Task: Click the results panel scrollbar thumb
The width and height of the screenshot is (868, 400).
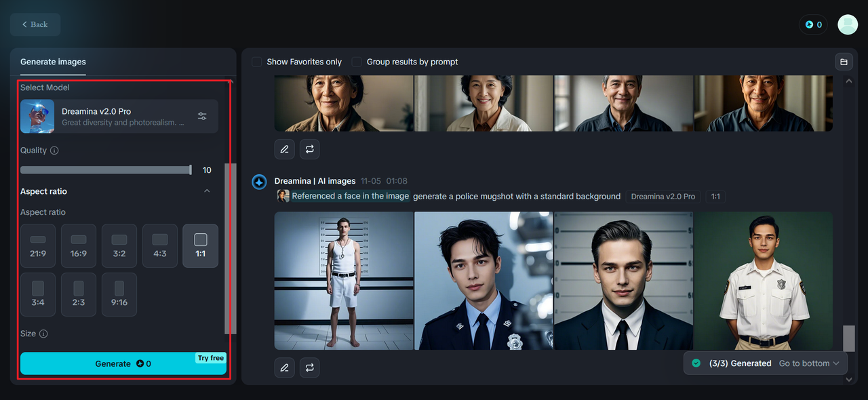Action: [848, 338]
